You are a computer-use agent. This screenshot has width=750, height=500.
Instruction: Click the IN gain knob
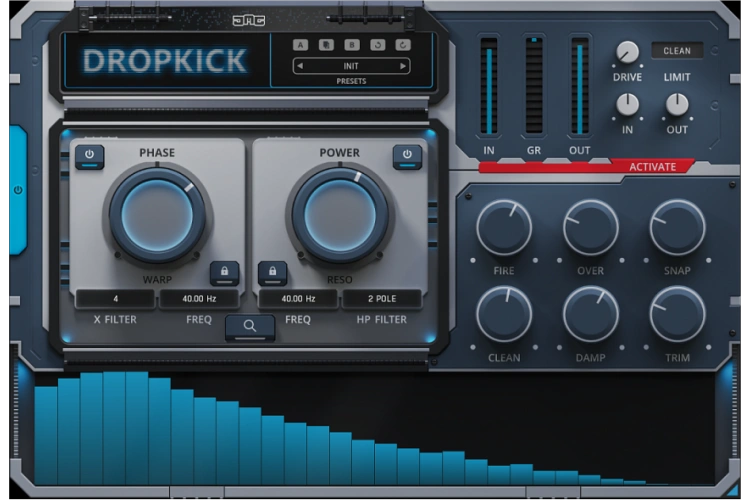tap(627, 105)
